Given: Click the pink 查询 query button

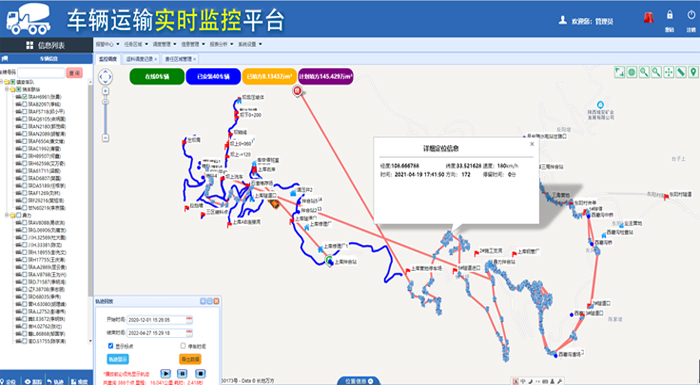Looking at the screenshot, I should (74, 73).
